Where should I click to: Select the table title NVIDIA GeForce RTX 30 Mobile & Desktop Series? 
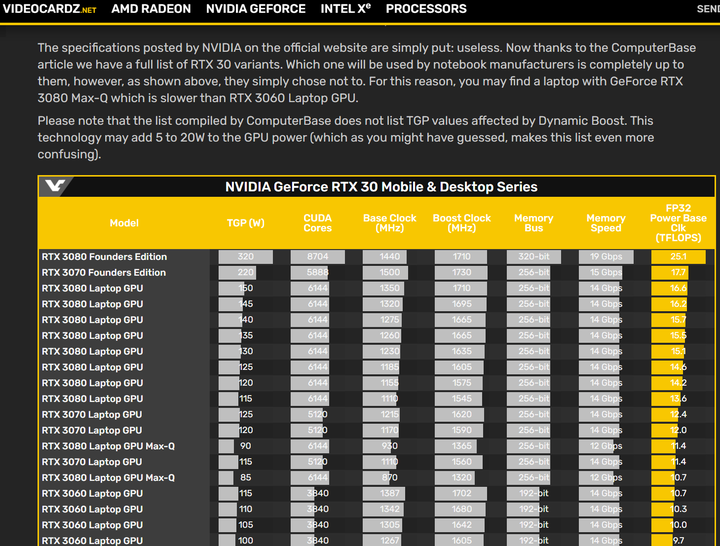click(x=381, y=187)
